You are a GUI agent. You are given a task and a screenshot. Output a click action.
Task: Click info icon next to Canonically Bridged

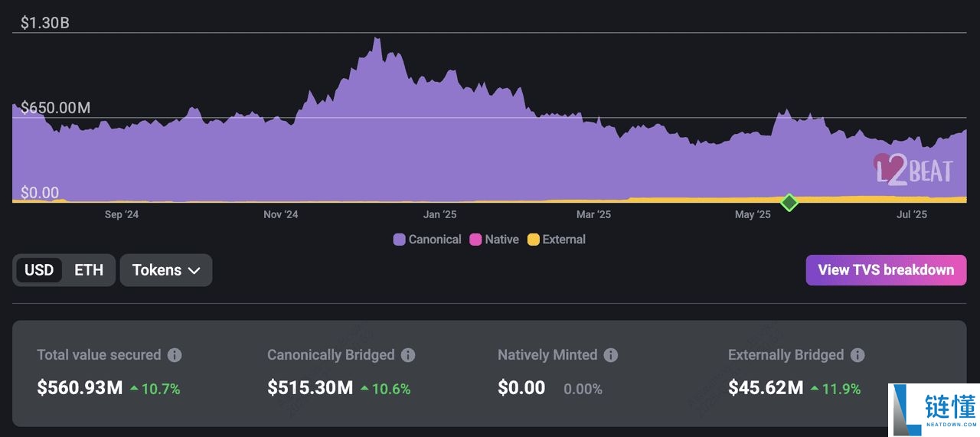408,355
